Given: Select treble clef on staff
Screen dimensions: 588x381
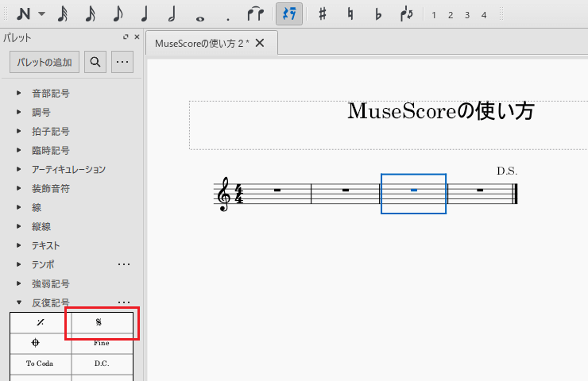Looking at the screenshot, I should tap(224, 194).
